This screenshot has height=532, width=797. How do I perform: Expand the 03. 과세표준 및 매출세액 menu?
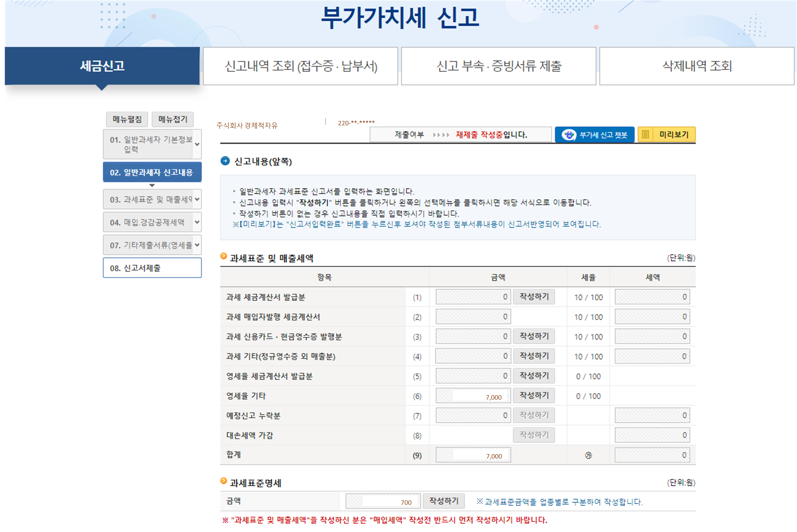click(x=197, y=199)
